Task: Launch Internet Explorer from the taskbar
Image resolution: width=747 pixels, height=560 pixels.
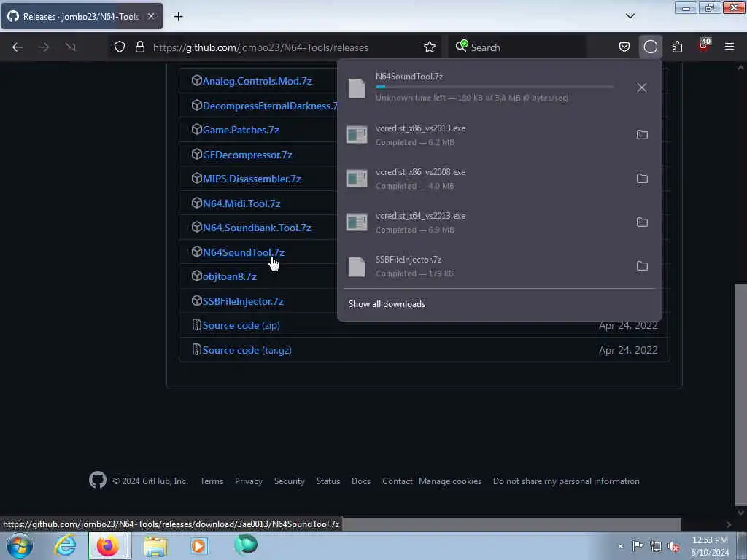Action: 65,545
